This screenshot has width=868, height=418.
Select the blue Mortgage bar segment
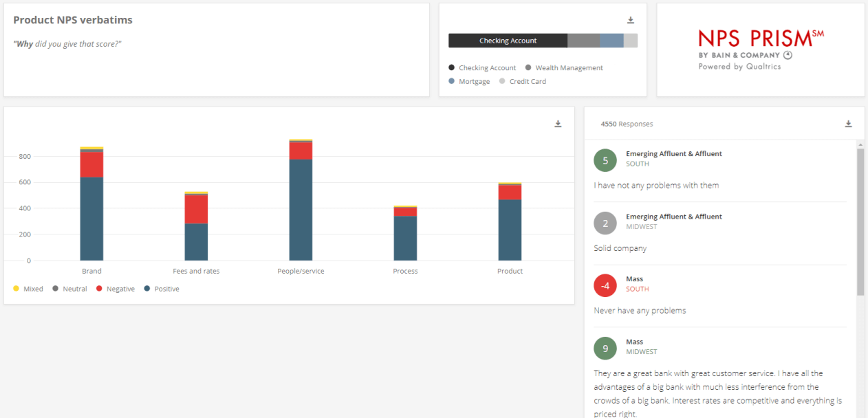point(611,41)
